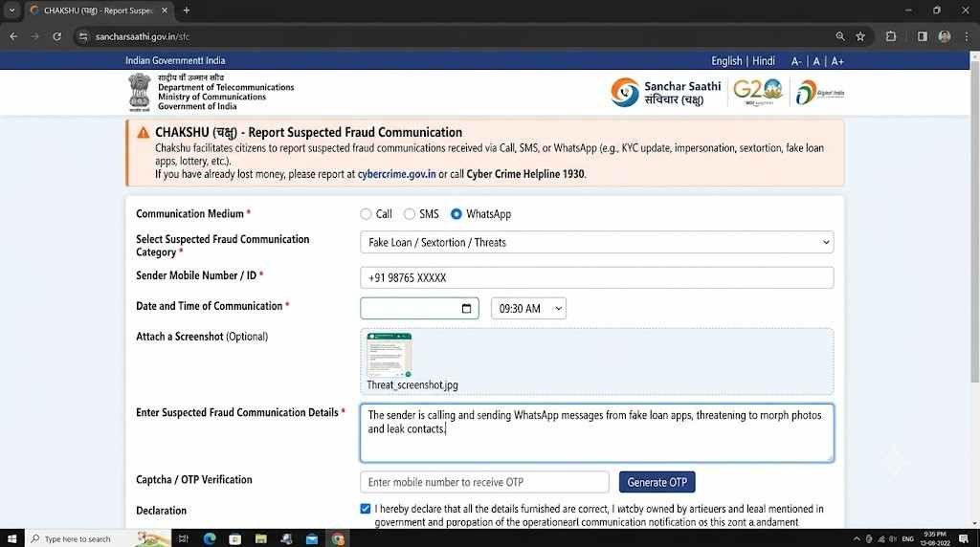This screenshot has width=980, height=547.
Task: Click the browser forward arrow
Action: (35, 37)
